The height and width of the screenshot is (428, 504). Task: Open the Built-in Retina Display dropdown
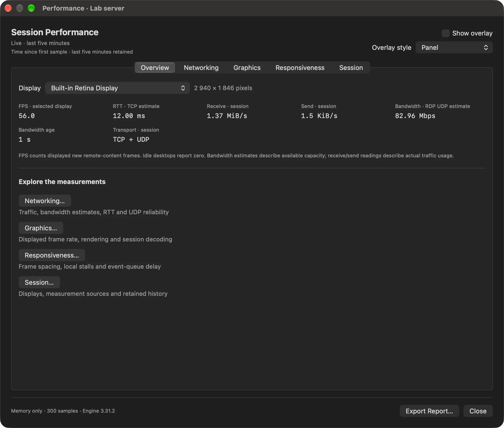(x=117, y=88)
